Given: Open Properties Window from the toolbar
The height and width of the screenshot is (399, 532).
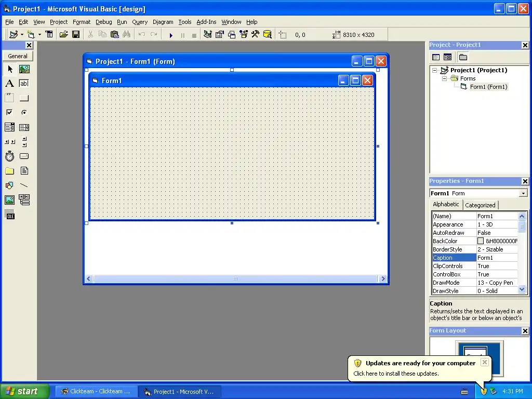Looking at the screenshot, I should coord(220,34).
